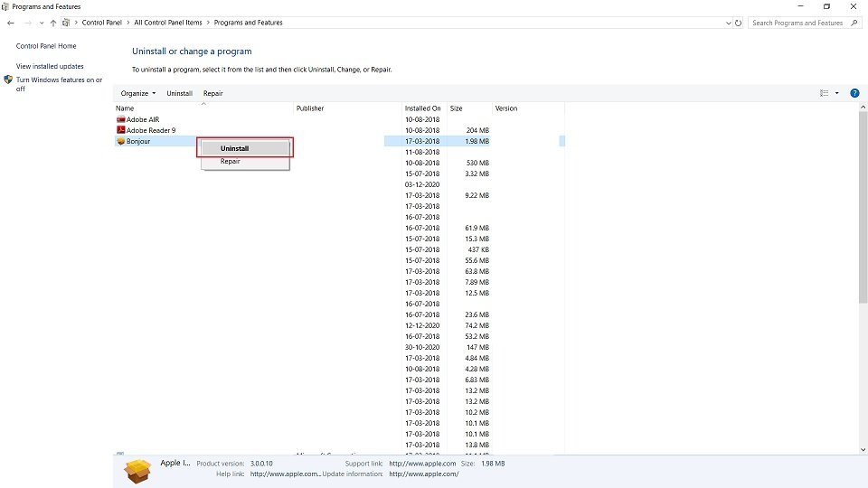
Task: Click the Adobe AIR icon
Action: tap(120, 119)
